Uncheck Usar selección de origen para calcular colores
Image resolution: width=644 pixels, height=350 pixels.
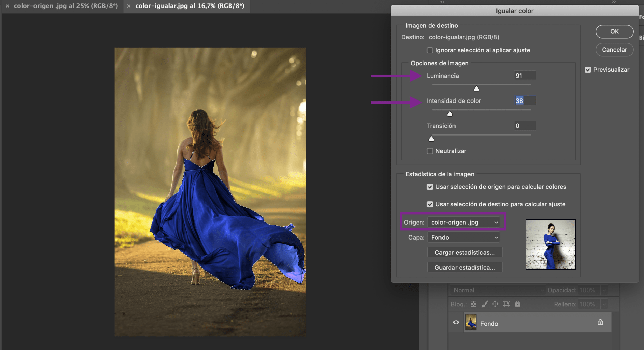pyautogui.click(x=430, y=187)
